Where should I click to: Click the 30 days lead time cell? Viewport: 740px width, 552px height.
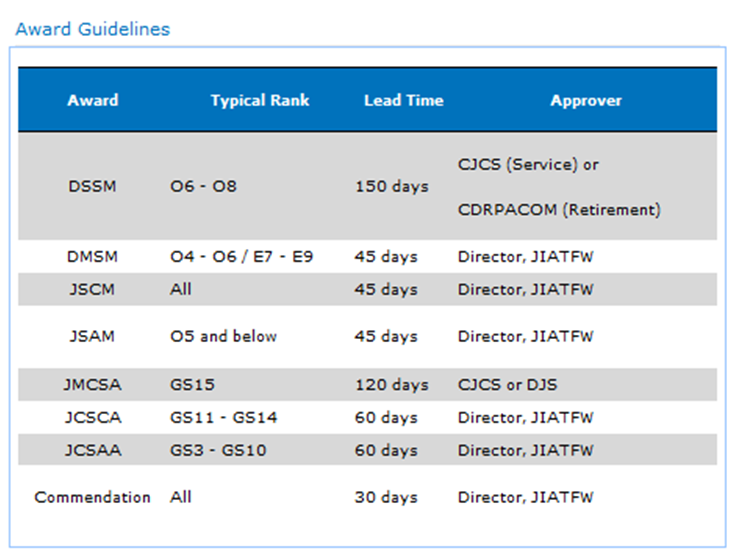pyautogui.click(x=386, y=497)
